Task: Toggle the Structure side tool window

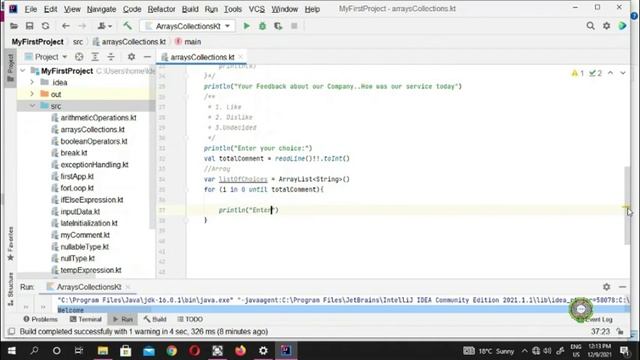Action: (x=10, y=289)
